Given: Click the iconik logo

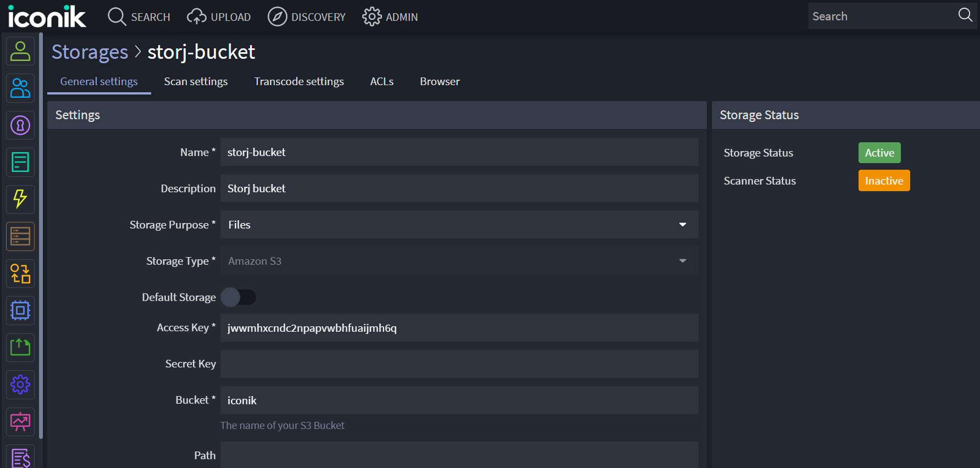Looking at the screenshot, I should tap(47, 16).
